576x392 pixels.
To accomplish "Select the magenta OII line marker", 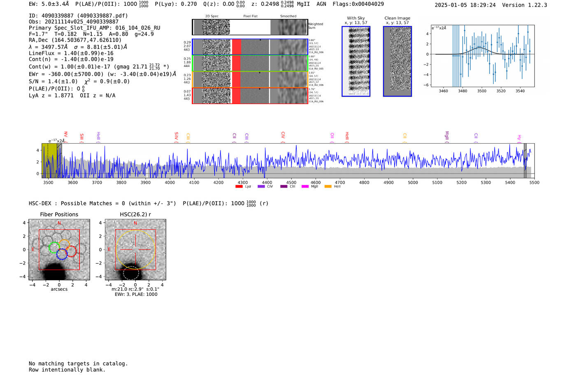I will click(332, 137).
